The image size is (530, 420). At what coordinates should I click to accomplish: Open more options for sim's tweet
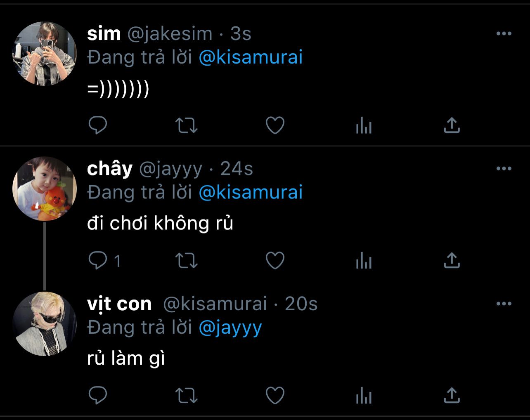(x=504, y=34)
